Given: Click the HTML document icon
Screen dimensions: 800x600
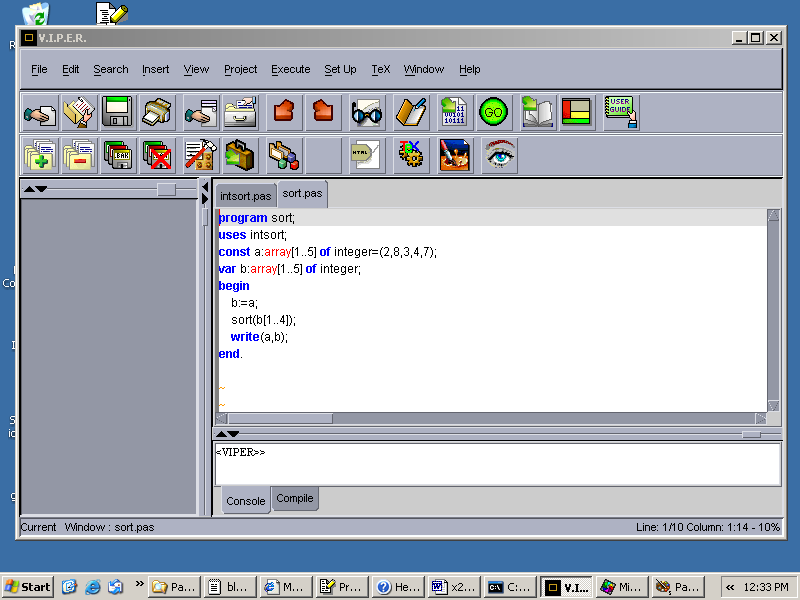Looking at the screenshot, I should pyautogui.click(x=367, y=156).
